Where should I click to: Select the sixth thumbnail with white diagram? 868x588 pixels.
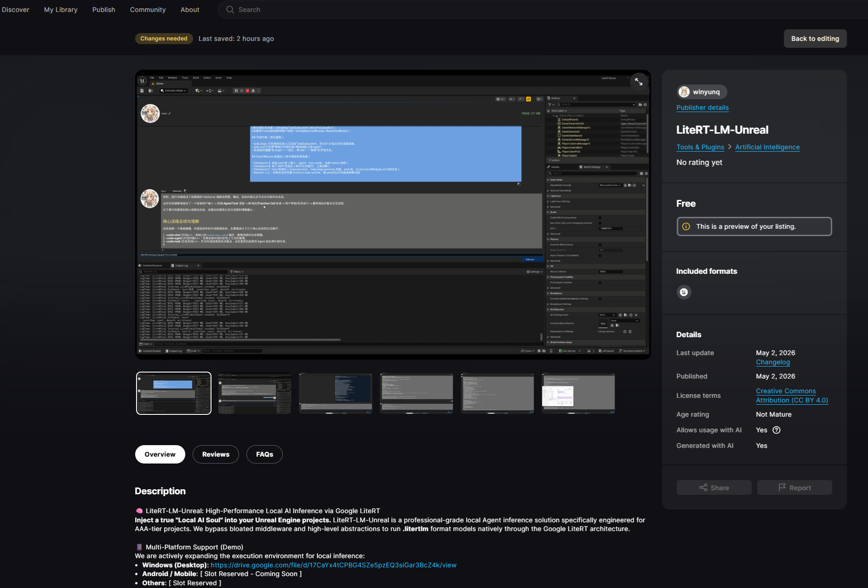pyautogui.click(x=578, y=393)
